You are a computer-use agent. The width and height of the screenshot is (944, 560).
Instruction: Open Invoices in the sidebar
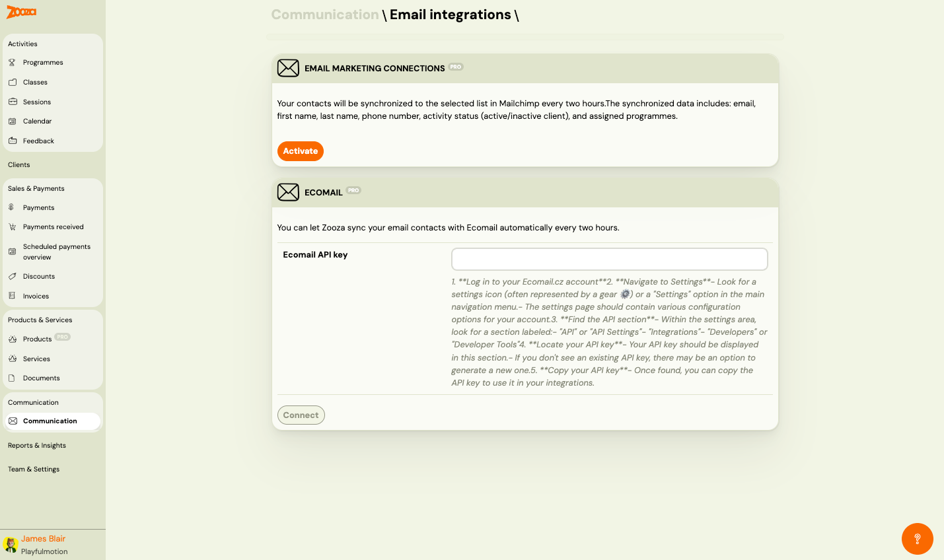click(x=53, y=296)
